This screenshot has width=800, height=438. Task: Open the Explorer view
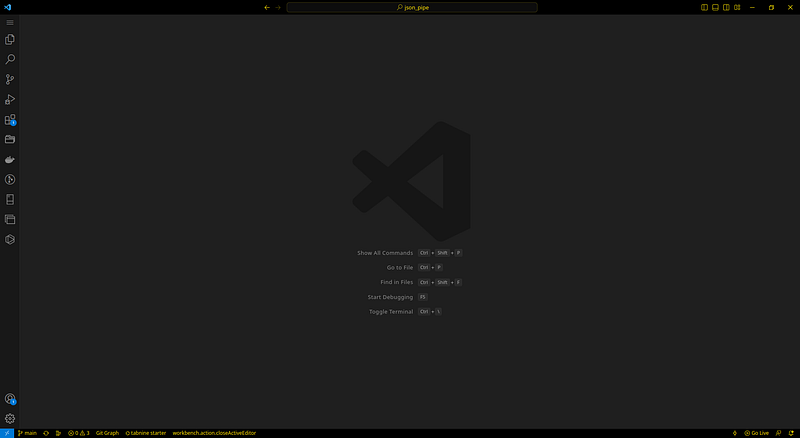pos(10,39)
